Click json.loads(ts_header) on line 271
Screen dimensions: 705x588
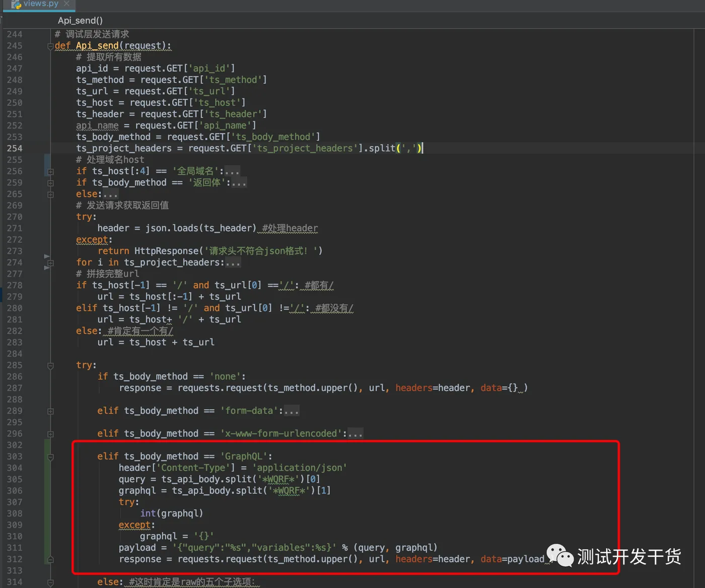click(x=201, y=228)
